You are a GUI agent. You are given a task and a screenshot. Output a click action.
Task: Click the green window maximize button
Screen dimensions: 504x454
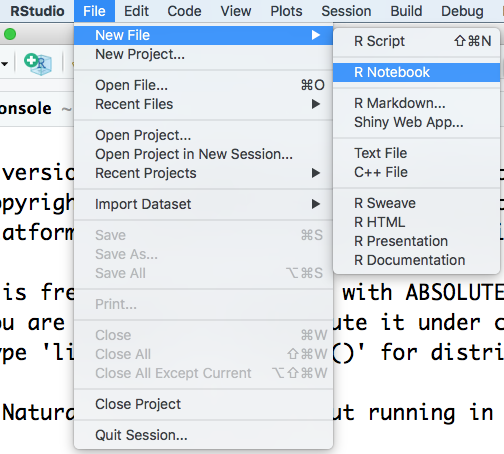[10, 34]
